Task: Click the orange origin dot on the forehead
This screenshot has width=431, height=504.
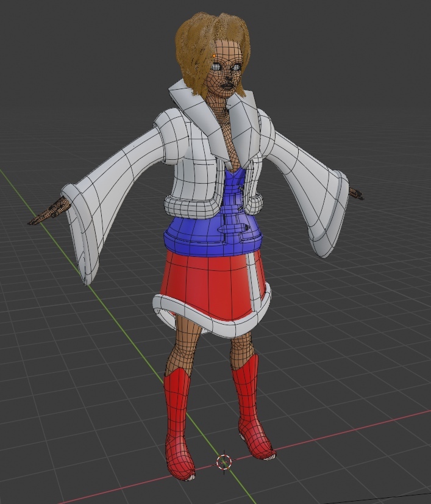Action: click(x=214, y=56)
